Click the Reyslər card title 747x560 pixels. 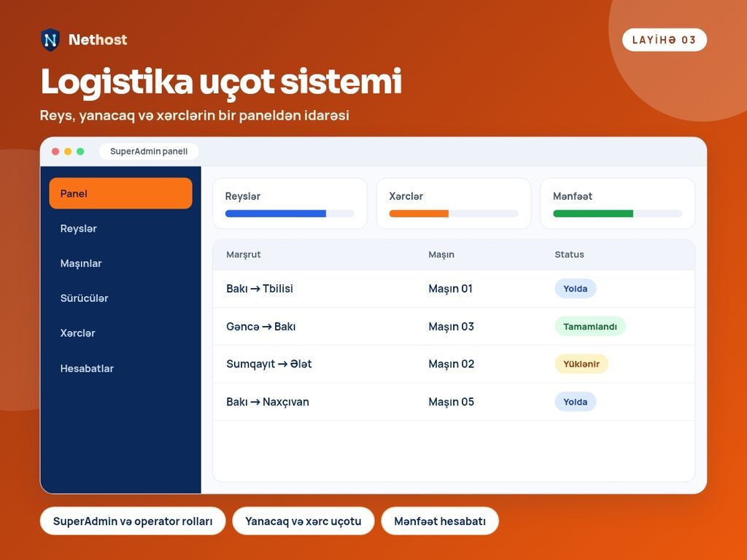click(x=242, y=196)
